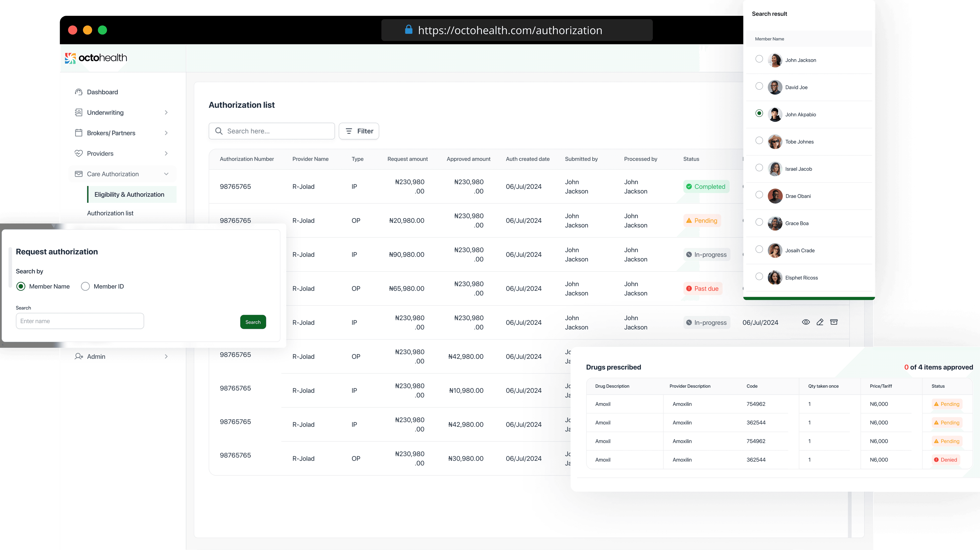Viewport: 980px width, 550px height.
Task: Open Authorization list submenu item
Action: 110,213
